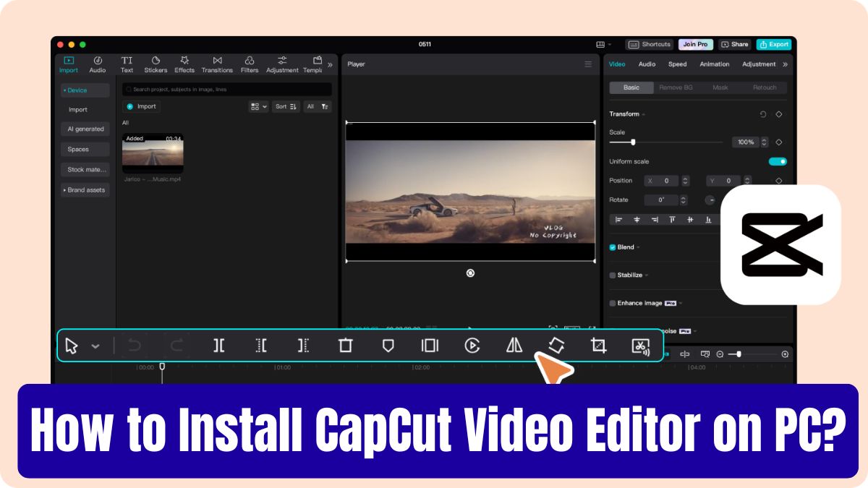Select the Mirror flip icon in the toolbar
Image resolution: width=868 pixels, height=488 pixels.
coord(514,346)
